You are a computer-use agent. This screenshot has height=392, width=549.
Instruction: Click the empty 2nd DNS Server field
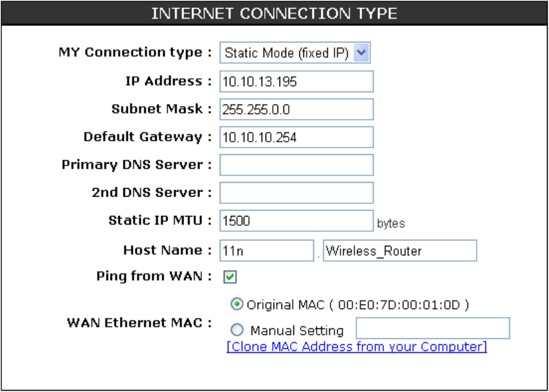[x=296, y=193]
